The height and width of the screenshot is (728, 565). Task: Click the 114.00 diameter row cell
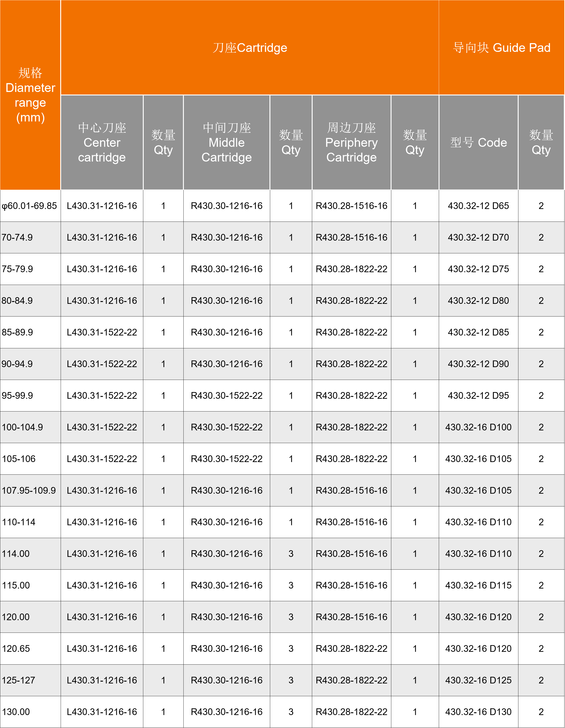16,554
